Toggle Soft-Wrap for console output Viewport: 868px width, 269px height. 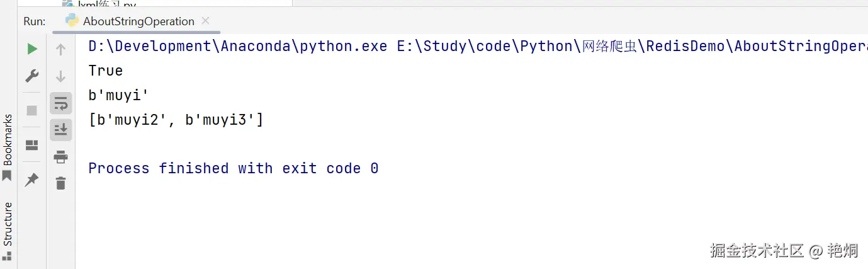pyautogui.click(x=61, y=103)
